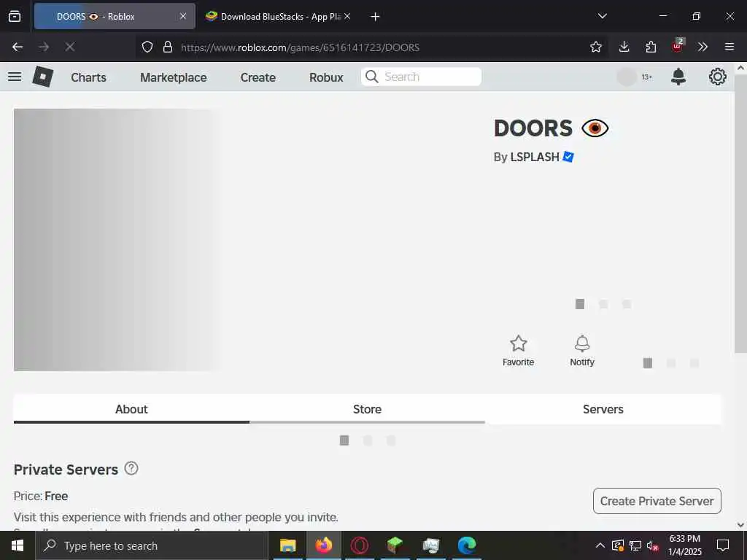The height and width of the screenshot is (560, 747).
Task: Open the Servers tab
Action: point(603,409)
